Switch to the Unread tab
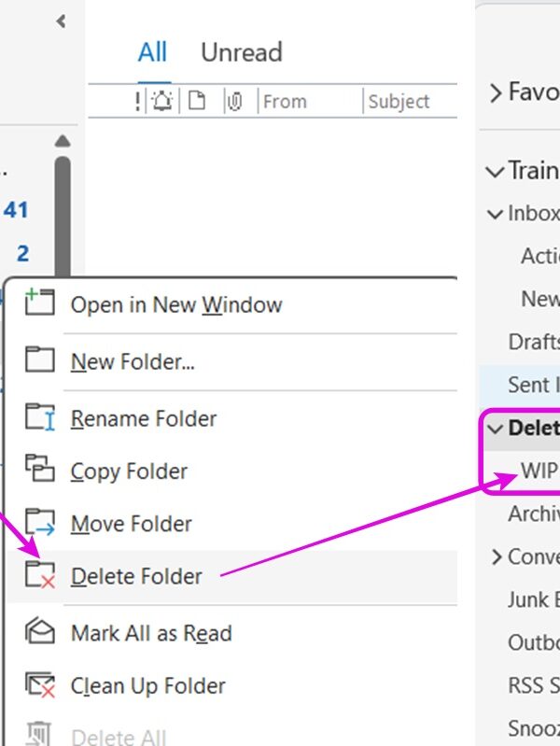This screenshot has width=560, height=746. [241, 52]
